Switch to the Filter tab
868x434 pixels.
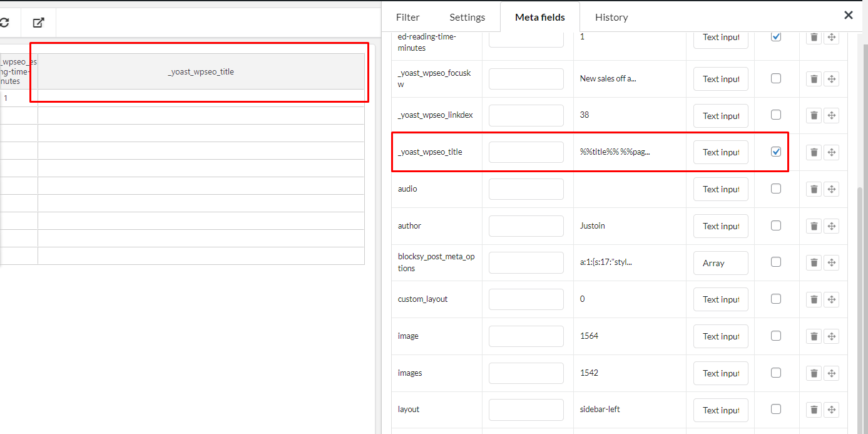408,17
